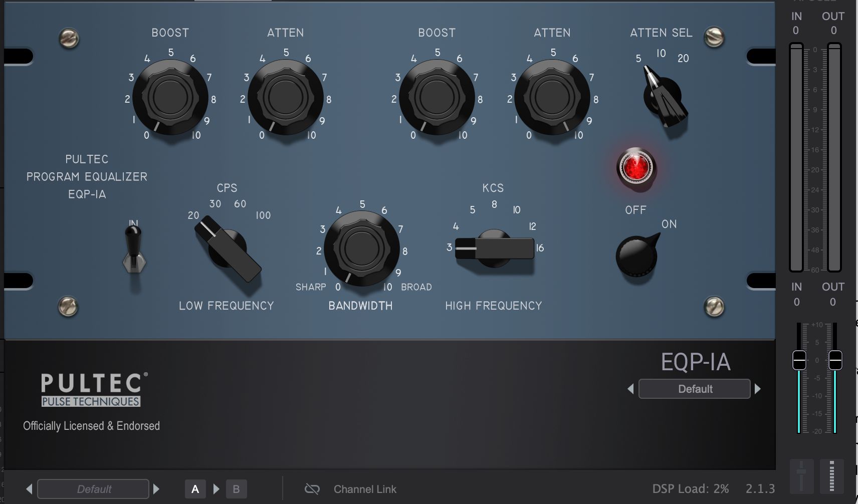This screenshot has height=504, width=858.
Task: Click the 16 KCS position label
Action: 540,248
